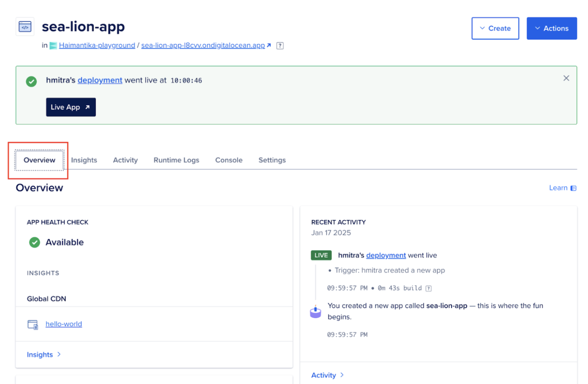Click the sea-lion-app code window icon
The width and height of the screenshot is (588, 384).
pyautogui.click(x=25, y=27)
